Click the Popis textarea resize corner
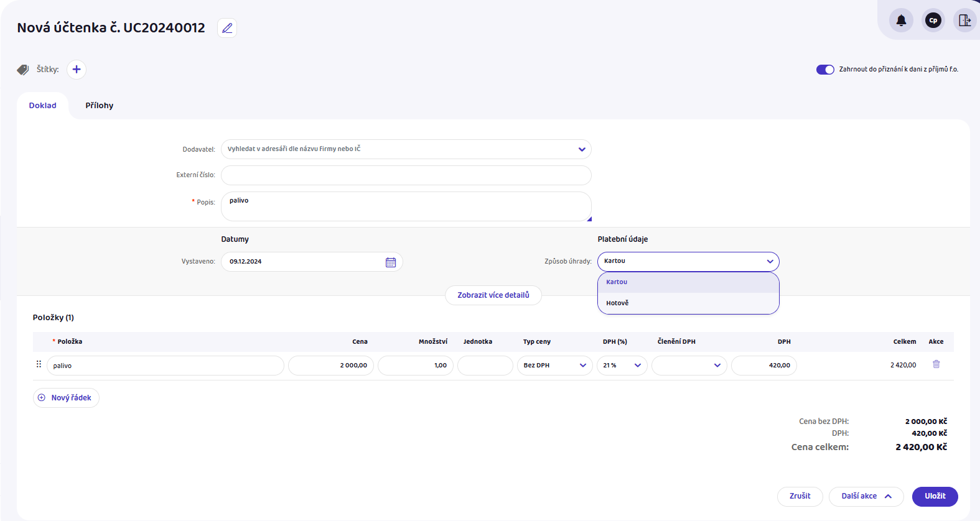Viewport: 980px width, 521px height. click(589, 219)
